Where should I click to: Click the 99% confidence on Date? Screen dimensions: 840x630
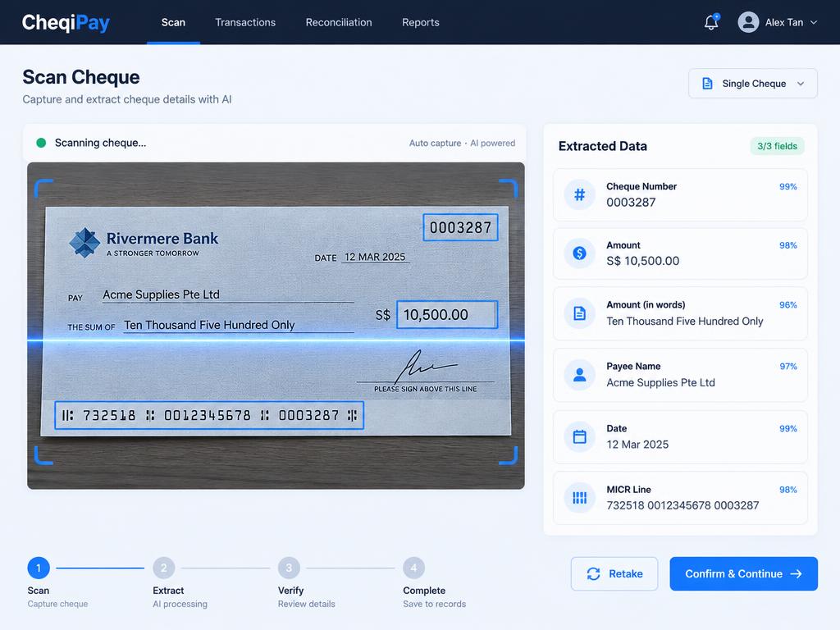(788, 428)
